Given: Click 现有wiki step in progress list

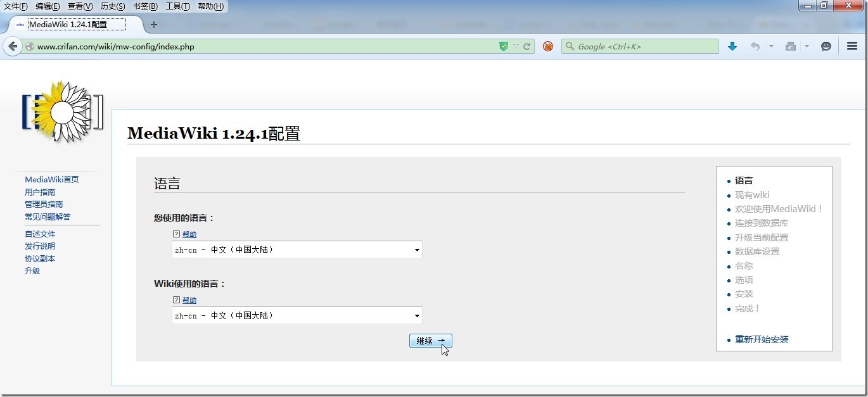Looking at the screenshot, I should [752, 195].
